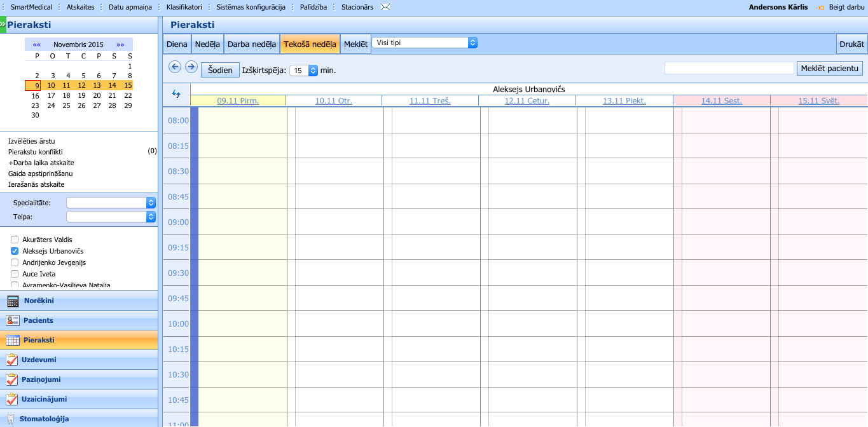This screenshot has height=427, width=868.
Task: Click the Meklēt pacientu button
Action: 829,68
